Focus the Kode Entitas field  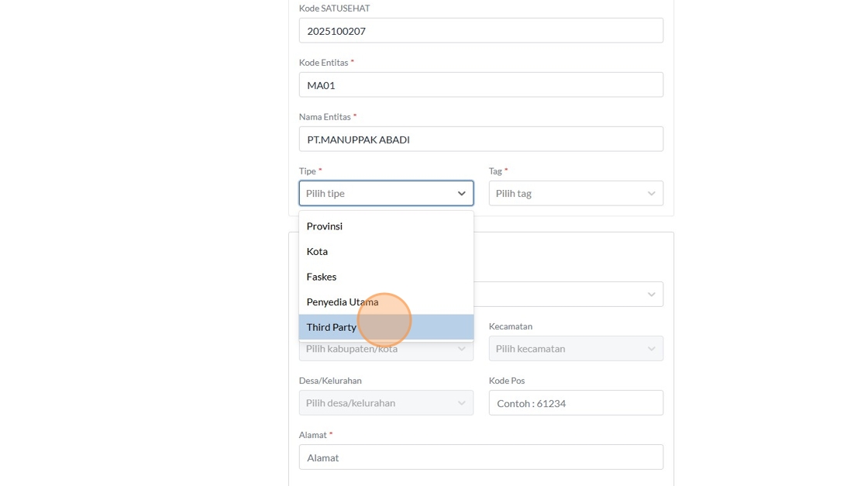tap(480, 85)
